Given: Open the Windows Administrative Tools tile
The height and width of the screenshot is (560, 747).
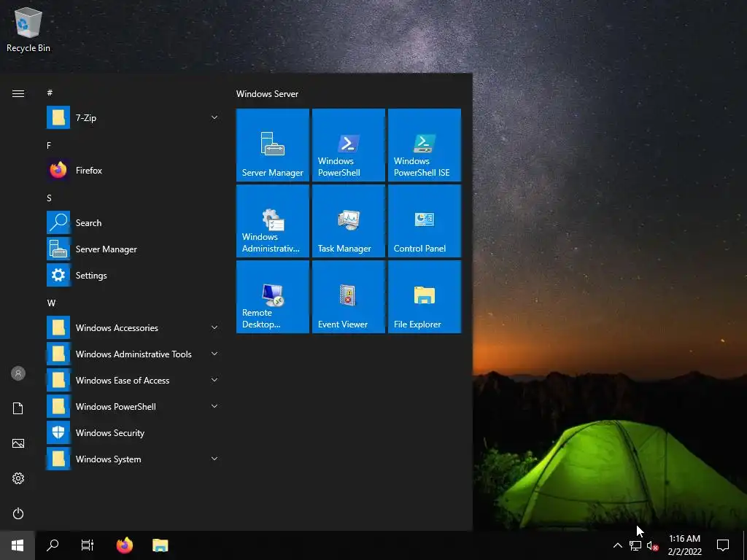Looking at the screenshot, I should point(273,220).
